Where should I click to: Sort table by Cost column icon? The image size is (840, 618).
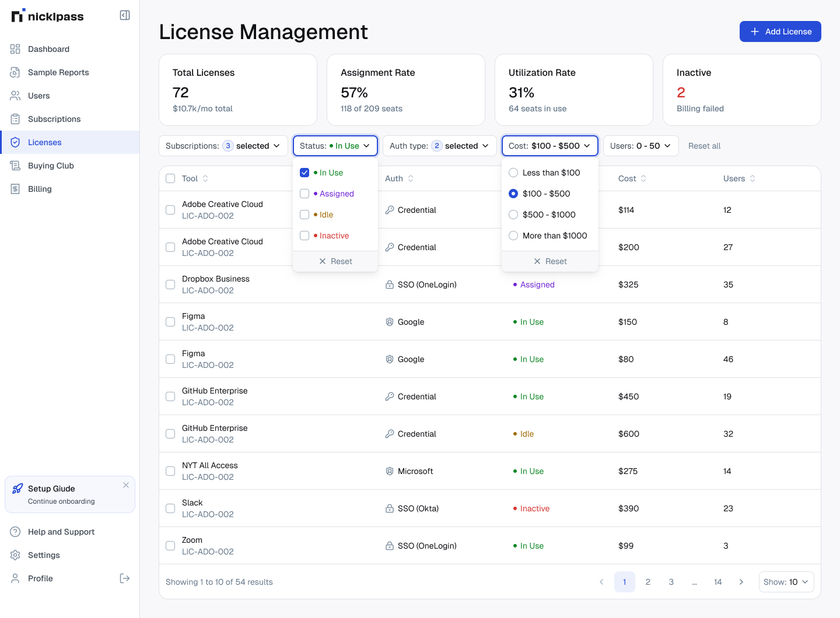tap(643, 178)
